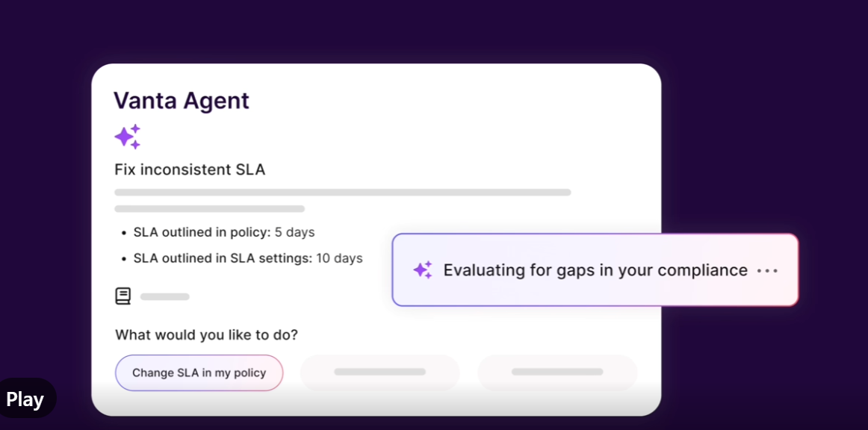Click the 'SLA outlined in SLA settings' label
Viewport: 868px width, 430px height.
(x=223, y=258)
